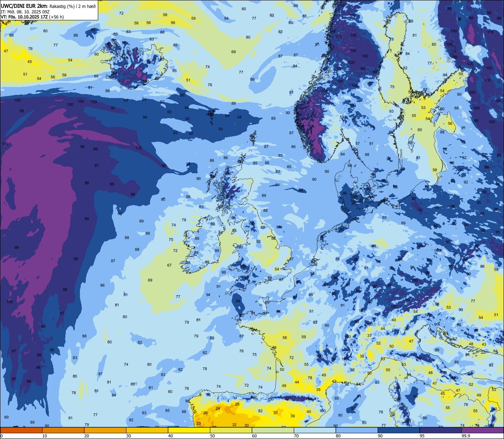This screenshot has height=439, width=504.
Task: Click the humidity value '26' over Spain
Action: [206, 413]
